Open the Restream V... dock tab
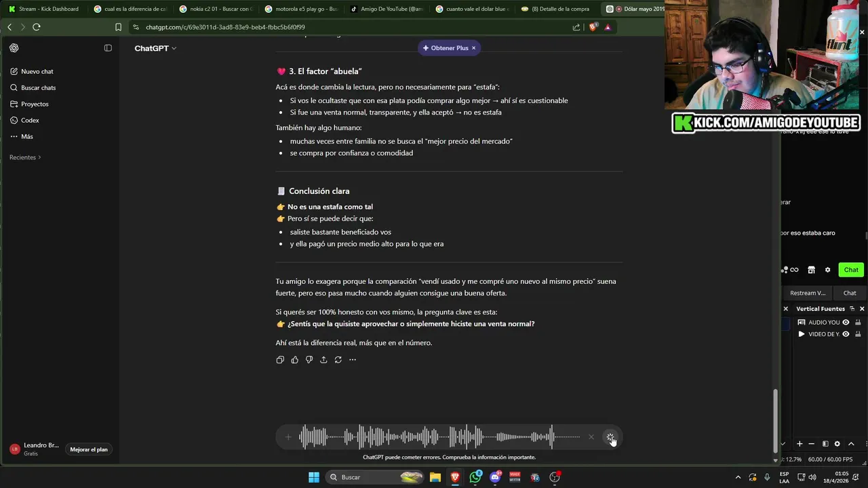The height and width of the screenshot is (488, 868). [x=807, y=293]
